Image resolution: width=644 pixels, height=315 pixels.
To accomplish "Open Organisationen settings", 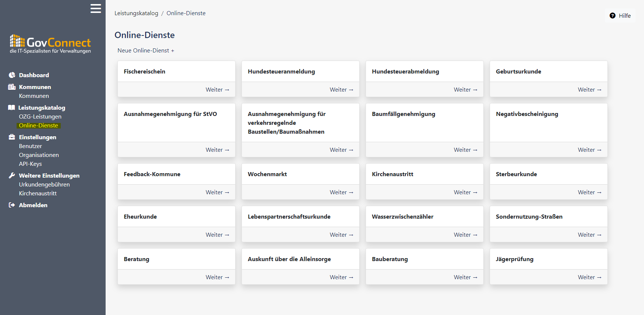I will (39, 155).
